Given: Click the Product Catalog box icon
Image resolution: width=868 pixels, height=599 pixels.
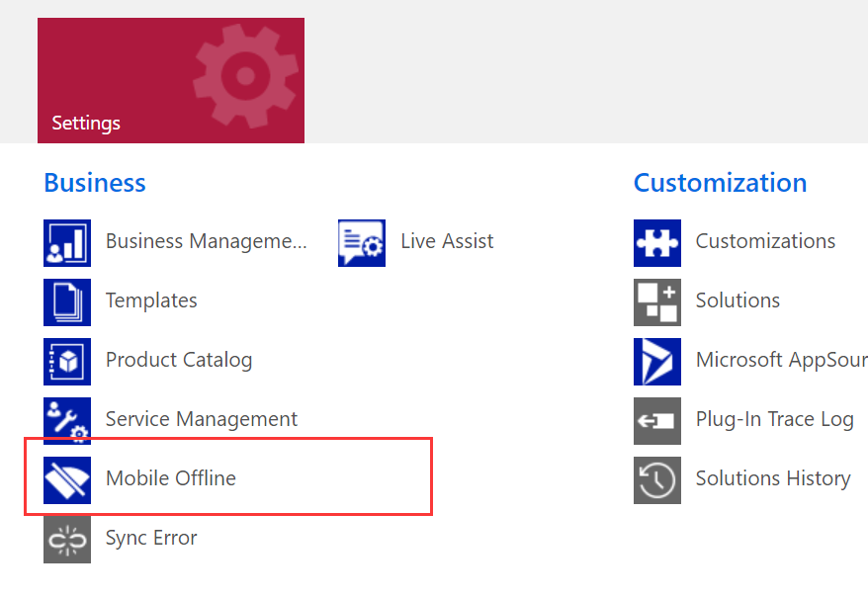Looking at the screenshot, I should coord(67,362).
